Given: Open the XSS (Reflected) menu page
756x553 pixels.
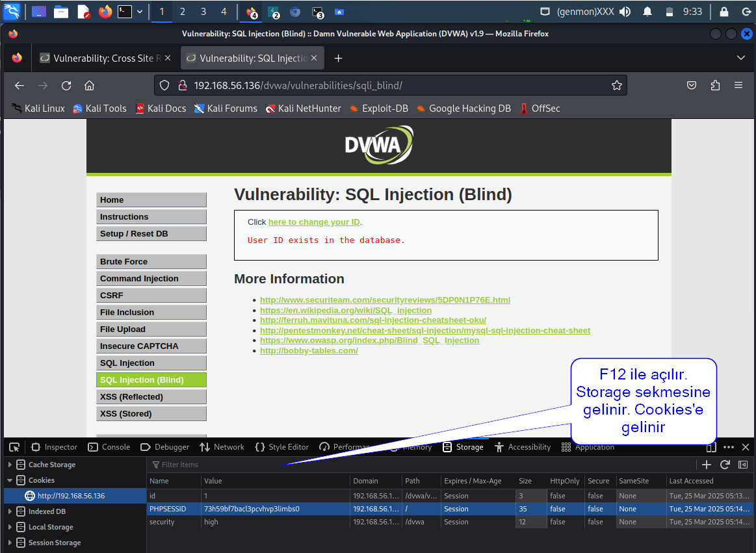Looking at the screenshot, I should coord(151,396).
